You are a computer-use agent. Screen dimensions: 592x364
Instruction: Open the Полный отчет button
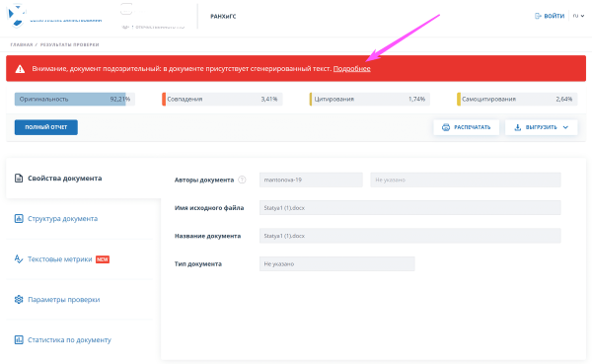pyautogui.click(x=46, y=127)
